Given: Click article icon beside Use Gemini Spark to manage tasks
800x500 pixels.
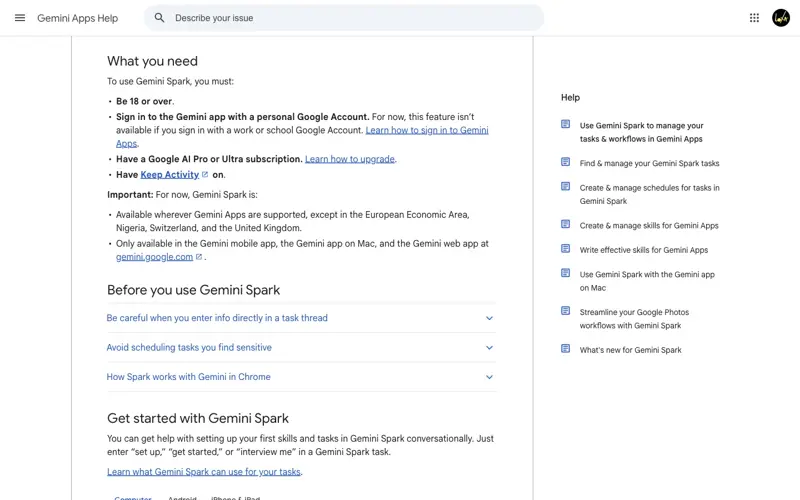Looking at the screenshot, I should point(565,124).
